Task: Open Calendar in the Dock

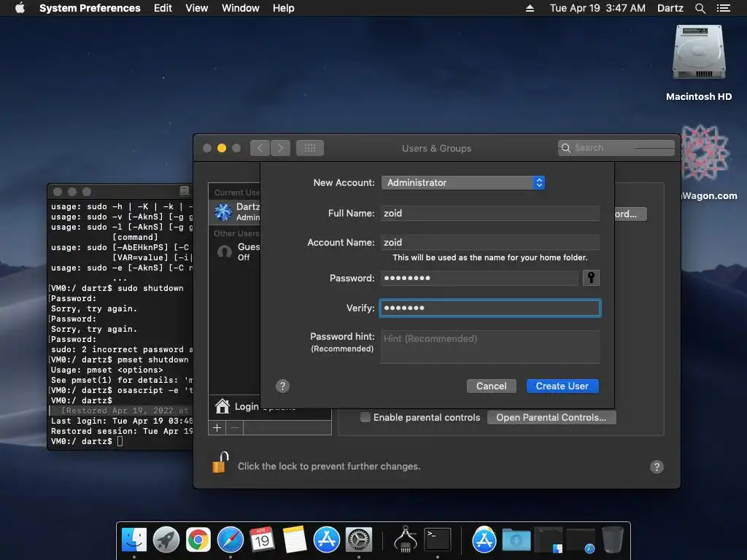Action: pyautogui.click(x=262, y=540)
